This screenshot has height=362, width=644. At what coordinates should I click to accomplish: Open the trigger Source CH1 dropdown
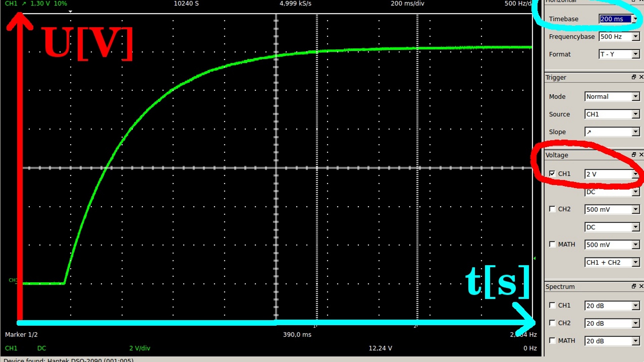635,114
